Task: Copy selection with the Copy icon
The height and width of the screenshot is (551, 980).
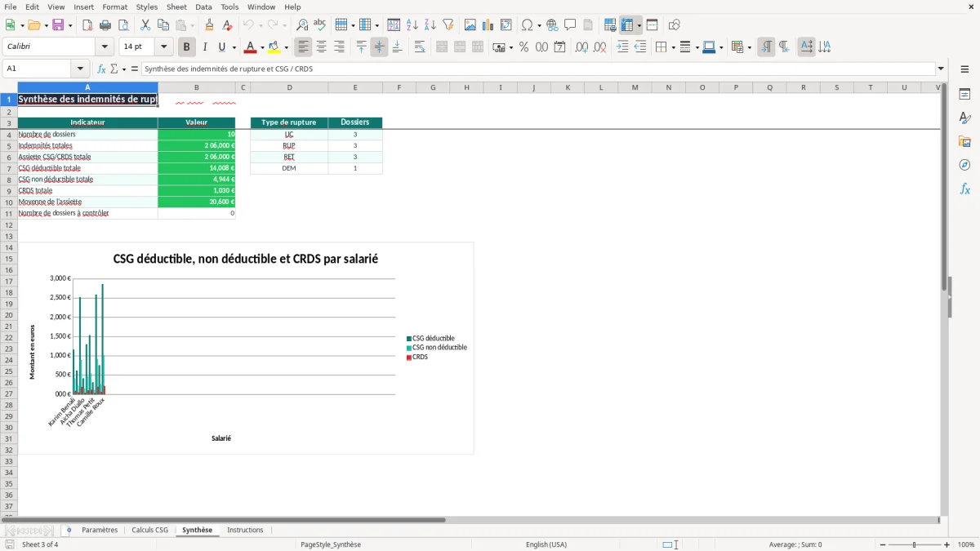Action: point(163,25)
